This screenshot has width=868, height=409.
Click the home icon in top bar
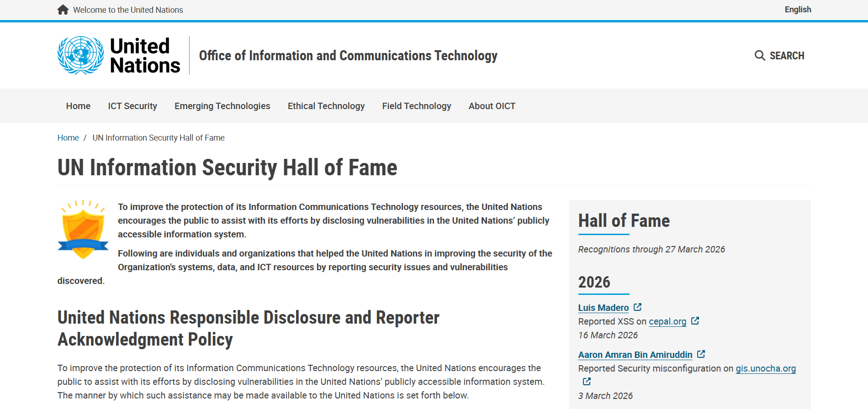(63, 10)
